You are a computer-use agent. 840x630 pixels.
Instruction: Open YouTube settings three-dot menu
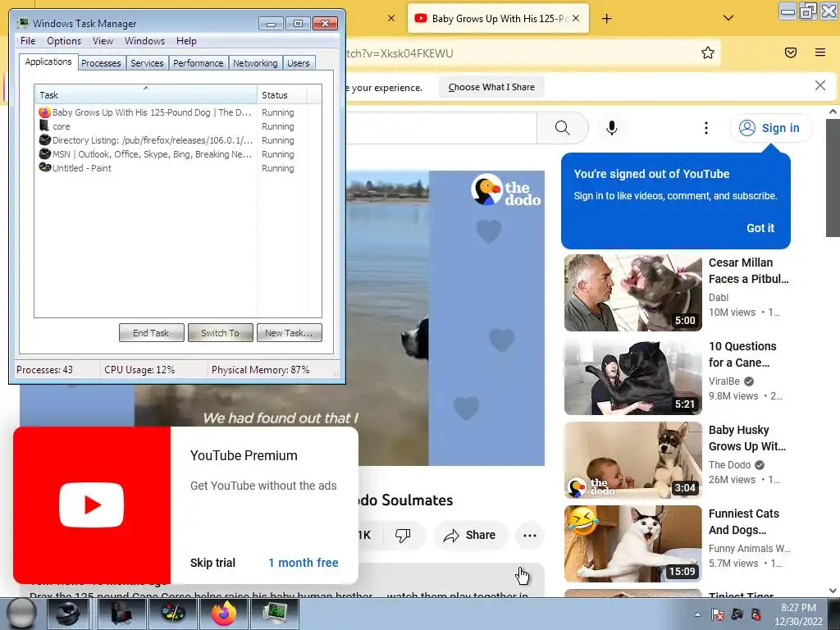pos(706,128)
